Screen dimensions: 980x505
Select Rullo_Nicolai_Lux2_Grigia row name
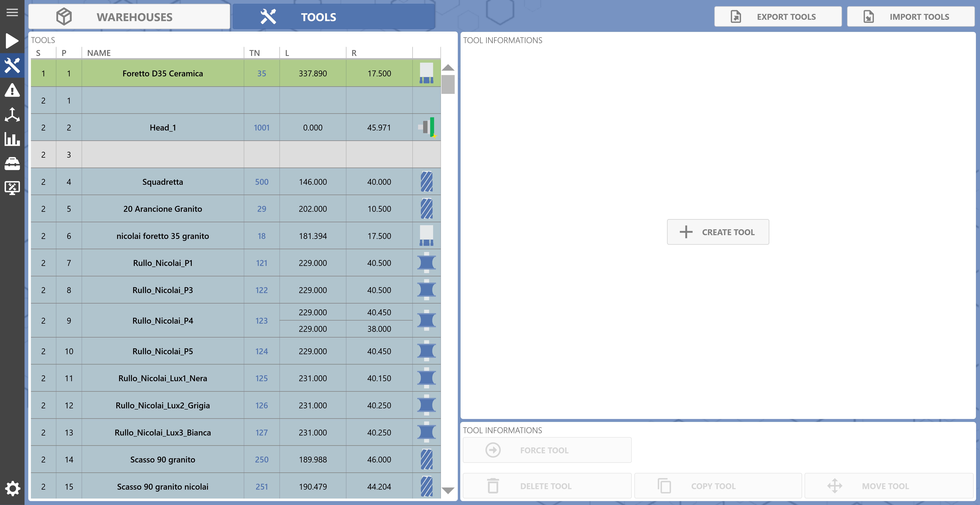point(163,405)
